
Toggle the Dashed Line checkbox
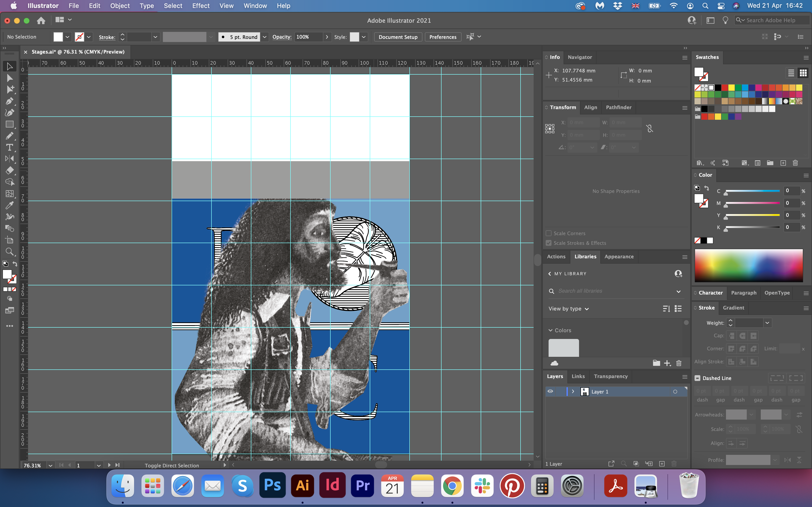click(x=698, y=378)
